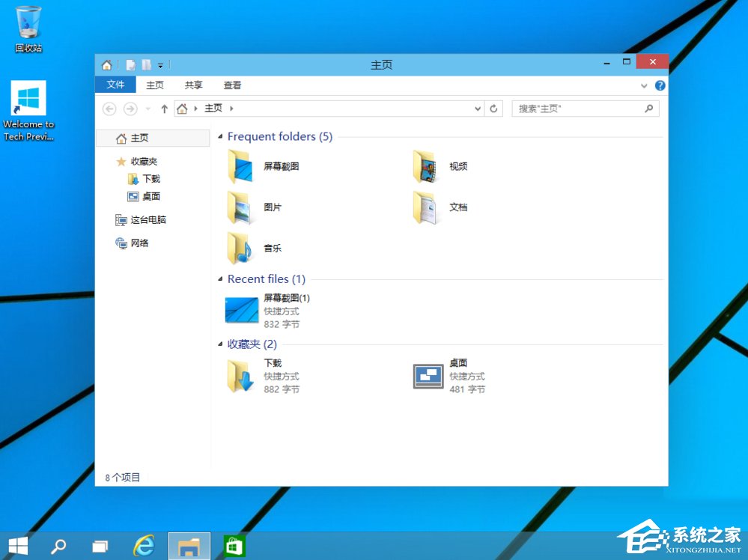The image size is (748, 560).
Task: Launch Internet Explorer from the taskbar
Action: coord(144,545)
